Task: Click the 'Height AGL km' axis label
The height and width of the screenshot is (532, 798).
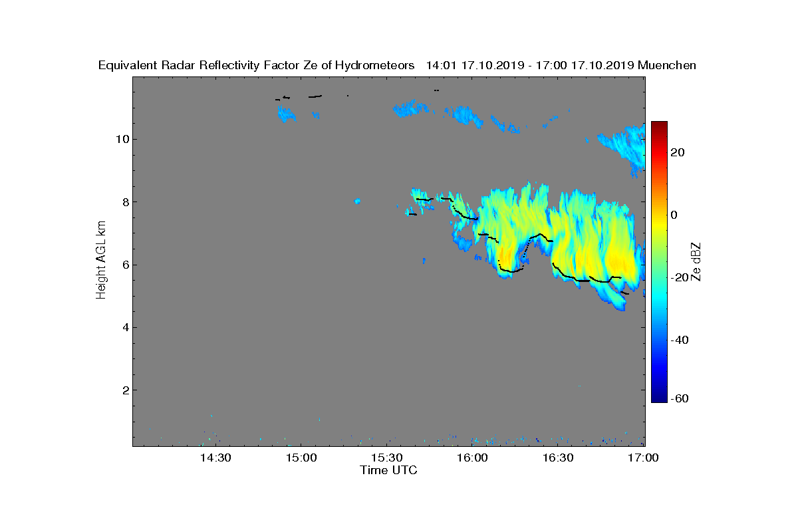Action: [101, 261]
